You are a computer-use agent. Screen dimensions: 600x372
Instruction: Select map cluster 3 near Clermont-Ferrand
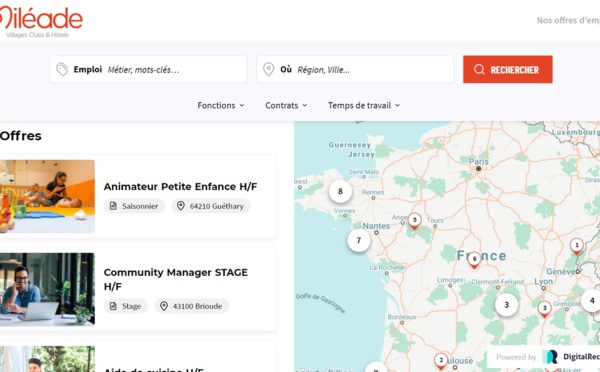pyautogui.click(x=506, y=305)
